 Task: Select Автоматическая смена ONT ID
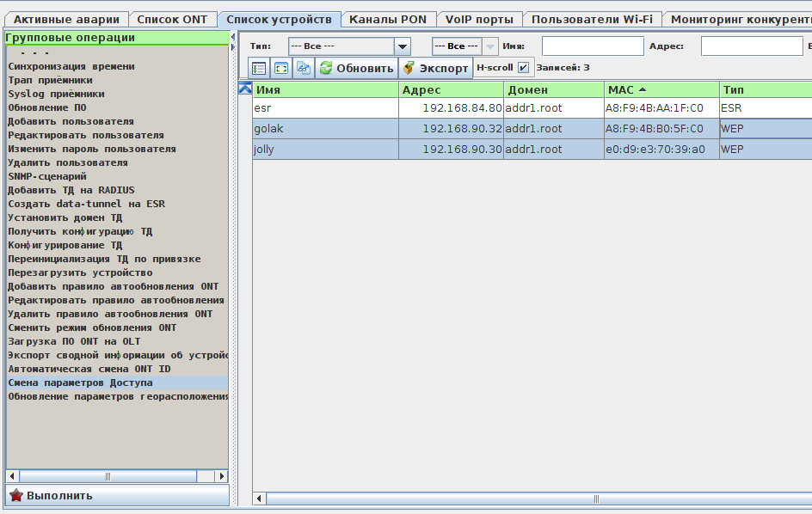[x=118, y=369]
